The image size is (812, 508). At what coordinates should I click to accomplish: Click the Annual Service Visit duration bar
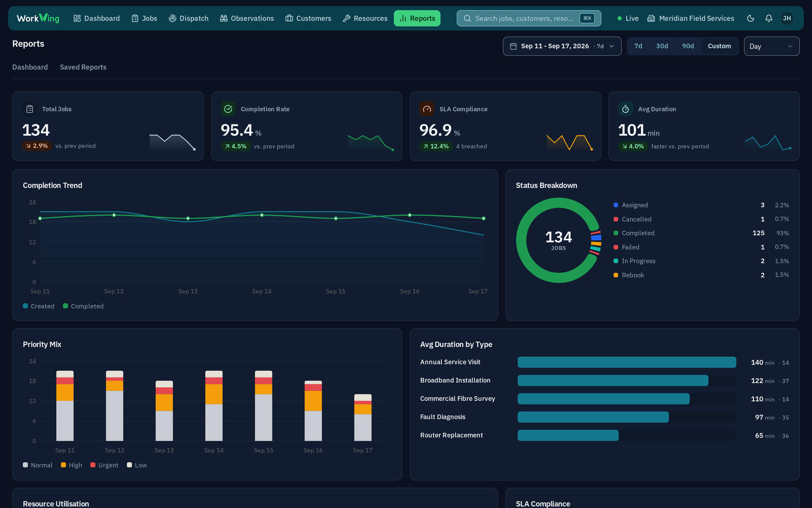pos(627,362)
